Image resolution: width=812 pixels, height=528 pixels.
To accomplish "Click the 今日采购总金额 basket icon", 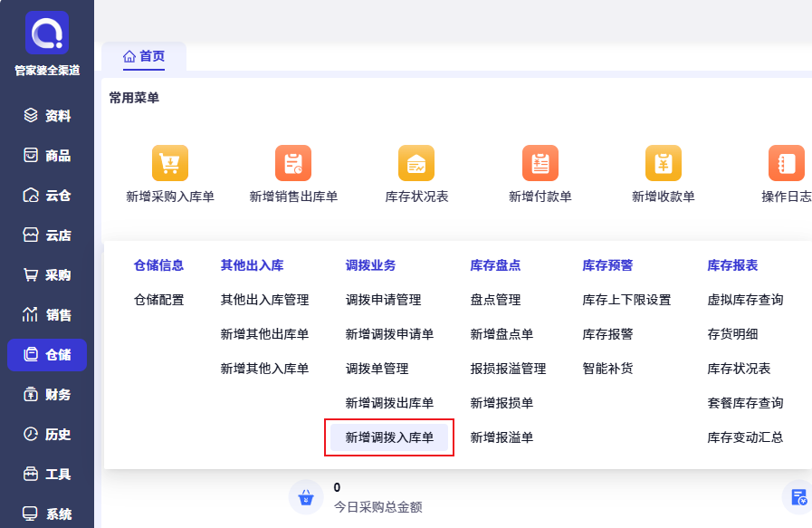I will 306,497.
